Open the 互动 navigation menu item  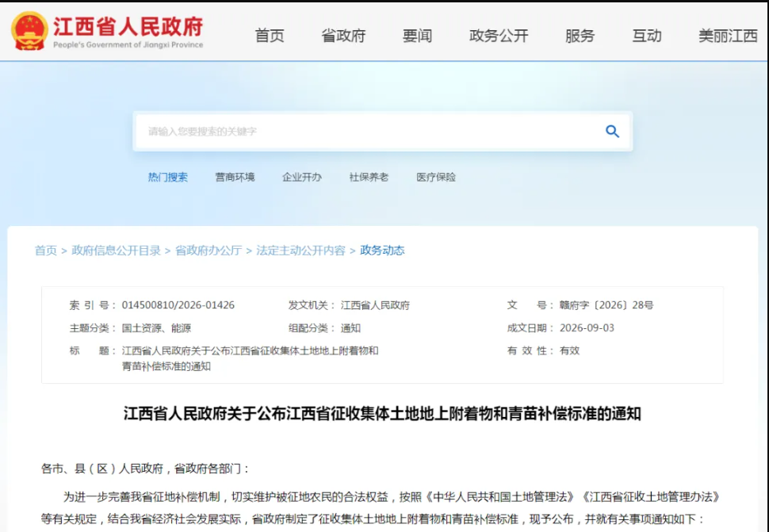pyautogui.click(x=646, y=36)
